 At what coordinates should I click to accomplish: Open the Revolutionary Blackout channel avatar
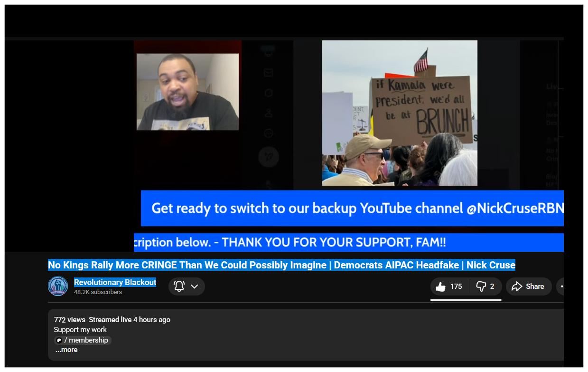click(x=58, y=286)
